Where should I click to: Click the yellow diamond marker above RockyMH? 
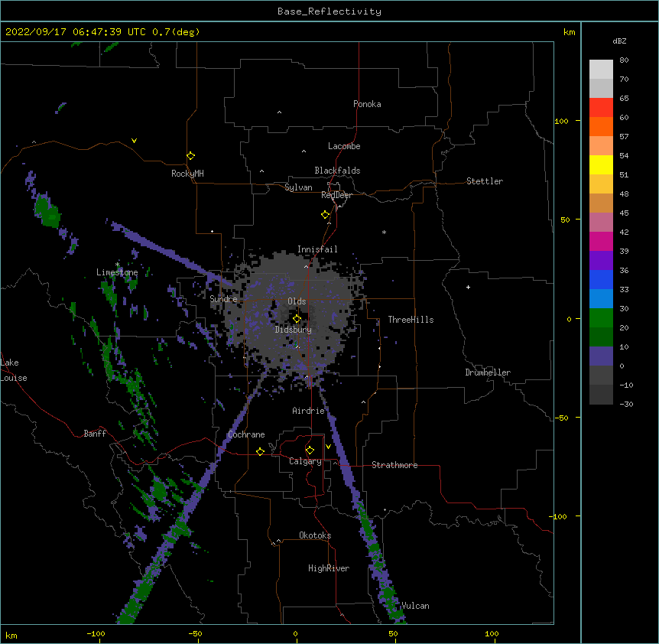(x=190, y=156)
